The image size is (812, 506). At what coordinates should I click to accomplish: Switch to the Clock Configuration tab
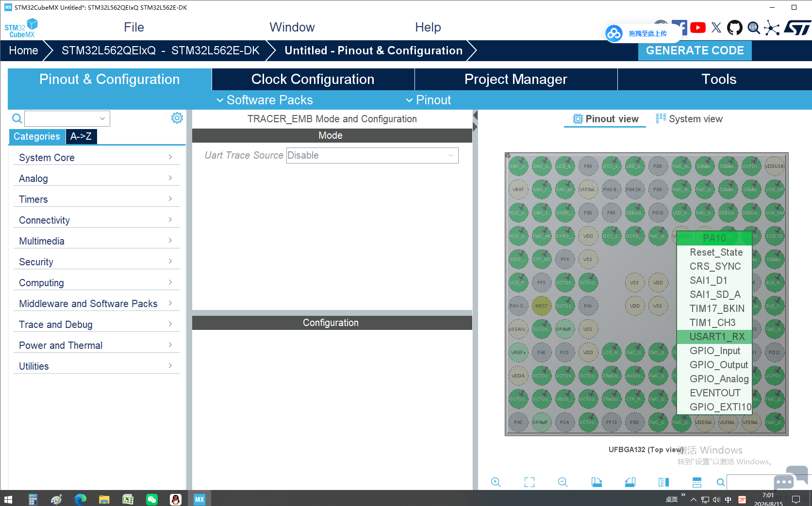(313, 79)
